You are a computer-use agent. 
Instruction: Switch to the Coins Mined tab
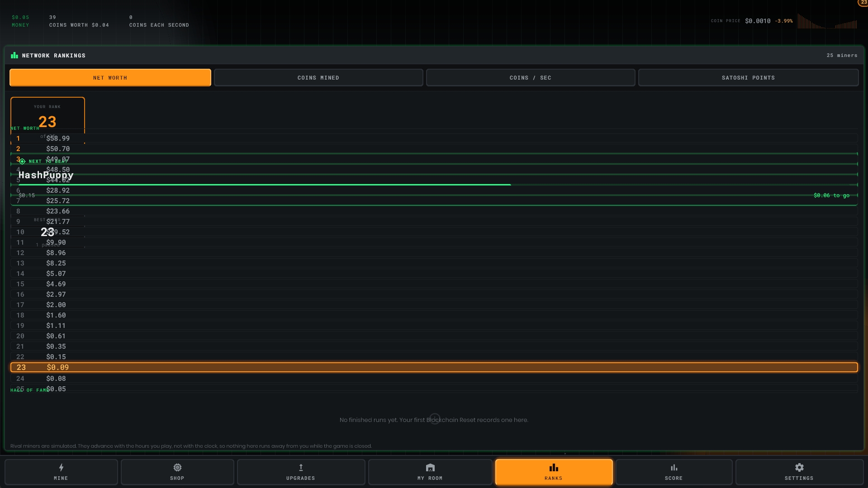(318, 78)
